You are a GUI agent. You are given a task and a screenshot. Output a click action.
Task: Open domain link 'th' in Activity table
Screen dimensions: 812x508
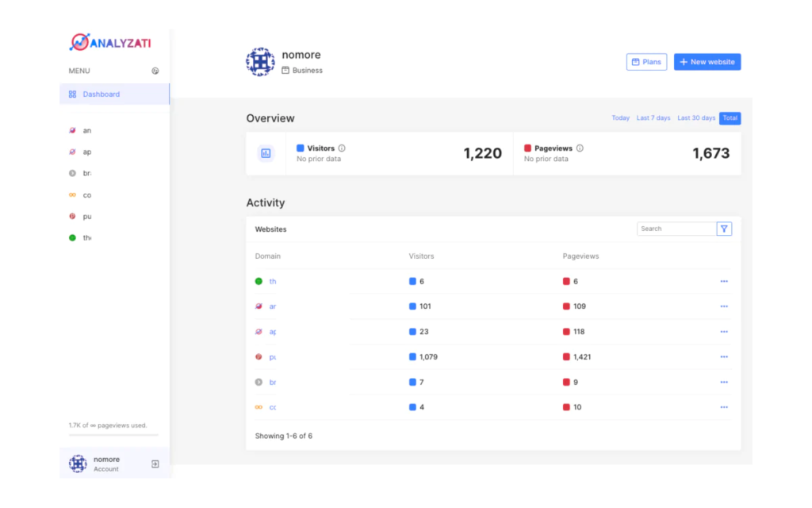273,282
